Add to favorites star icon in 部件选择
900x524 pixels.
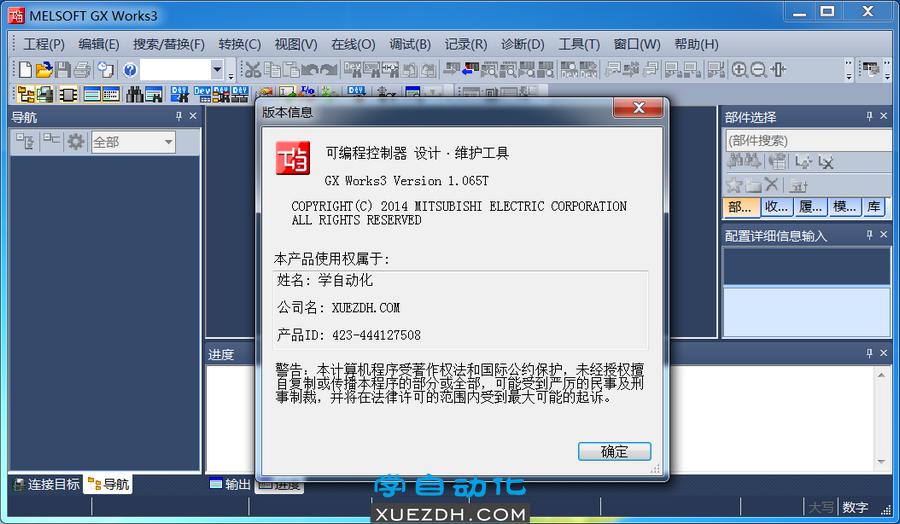[734, 185]
